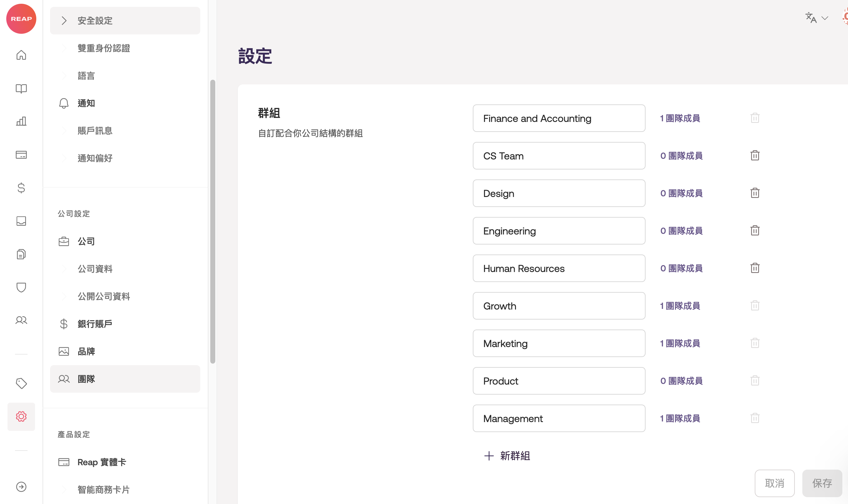Screen dimensions: 848x504
Task: Expand the 安全設定 section chevron
Action: (x=64, y=21)
